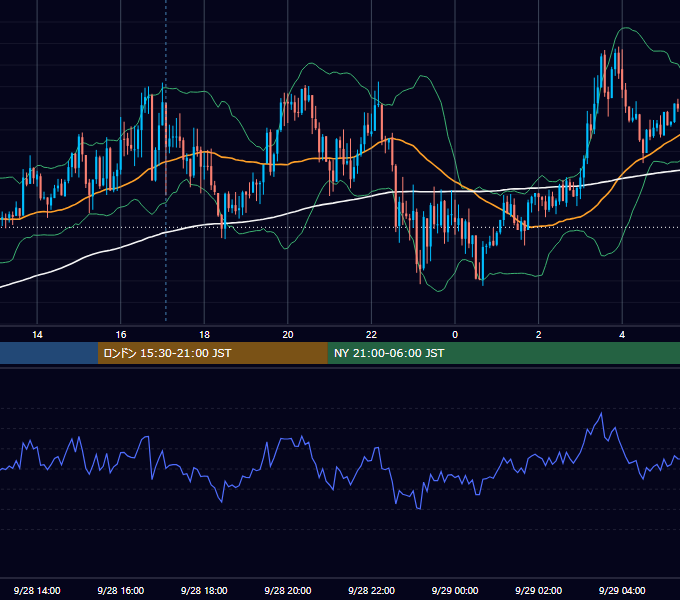680x600 pixels.
Task: Click the London 15:30-21:00 JST session bar
Action: click(x=212, y=353)
